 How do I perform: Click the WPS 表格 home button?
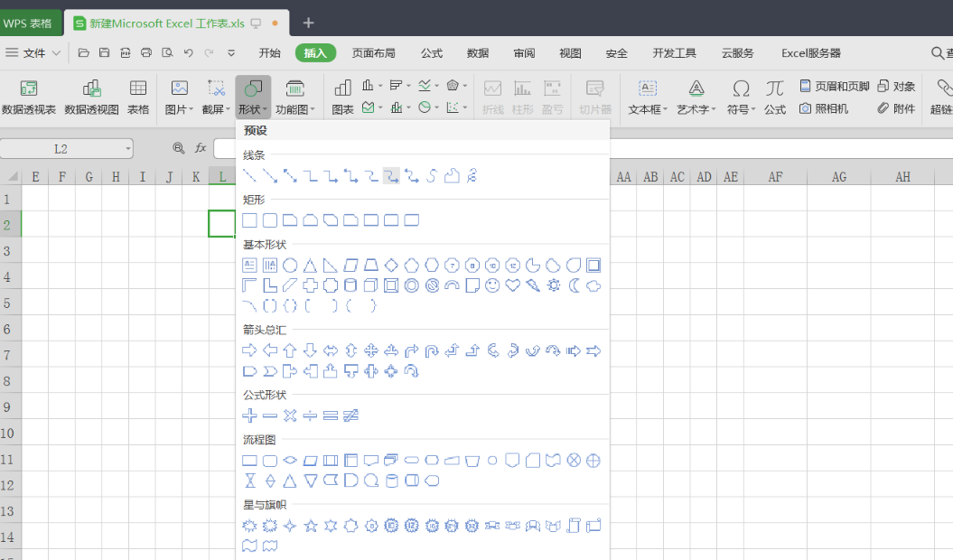coord(31,23)
